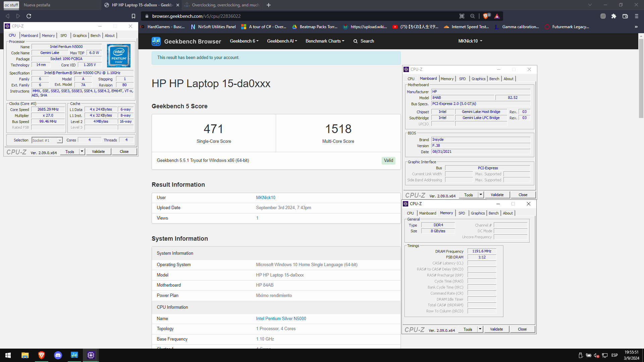Open the YouTube bookmark
This screenshot has width=644, height=362.
(416, 27)
